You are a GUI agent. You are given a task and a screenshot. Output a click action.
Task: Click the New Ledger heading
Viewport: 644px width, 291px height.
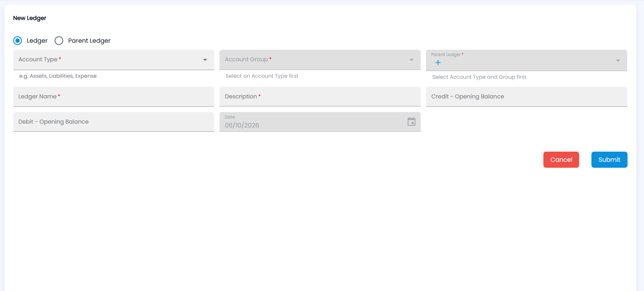click(x=30, y=18)
